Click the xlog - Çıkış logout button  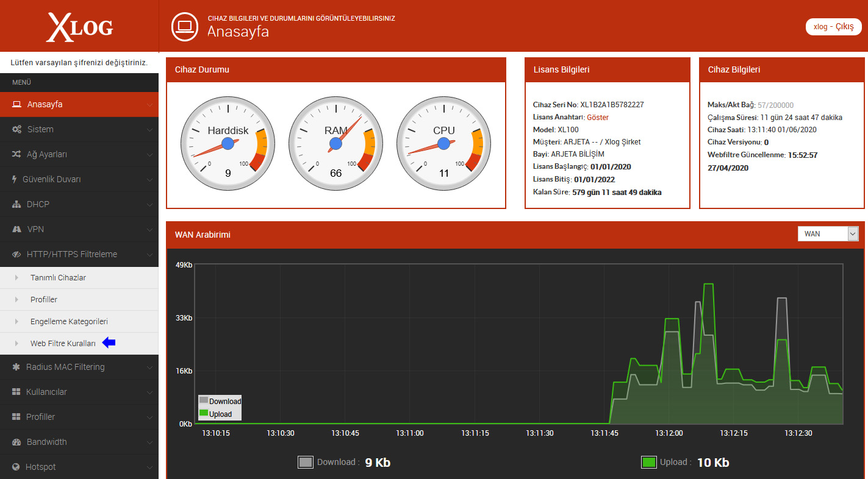pos(834,27)
